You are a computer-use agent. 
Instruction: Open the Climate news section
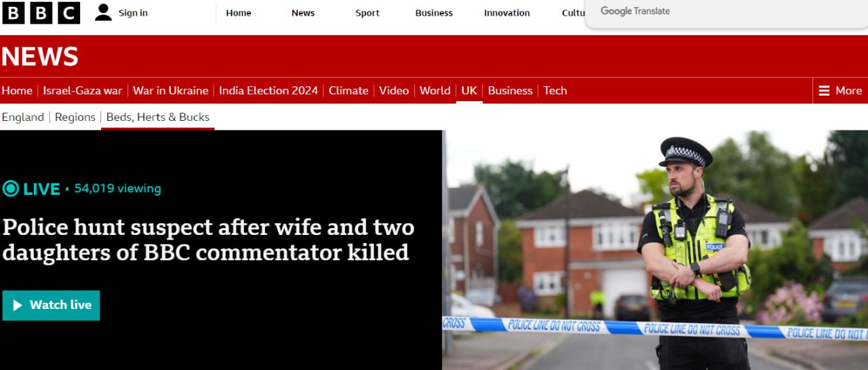[349, 90]
